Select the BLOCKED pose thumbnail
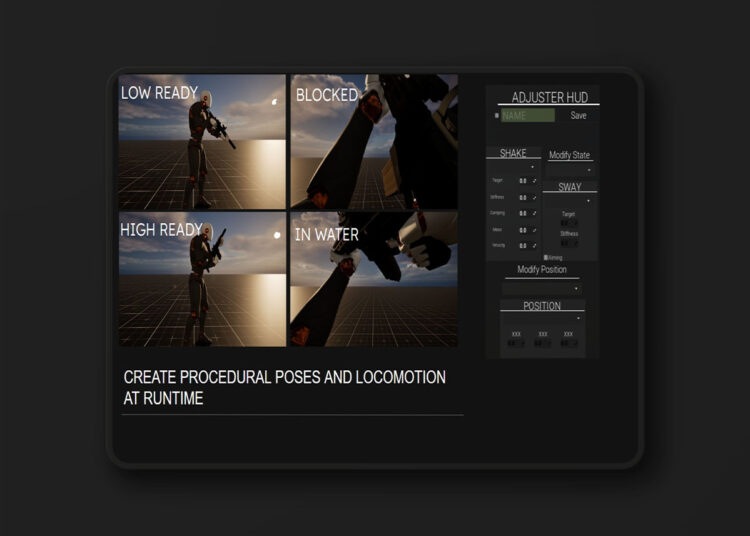The image size is (750, 536). pos(374,141)
